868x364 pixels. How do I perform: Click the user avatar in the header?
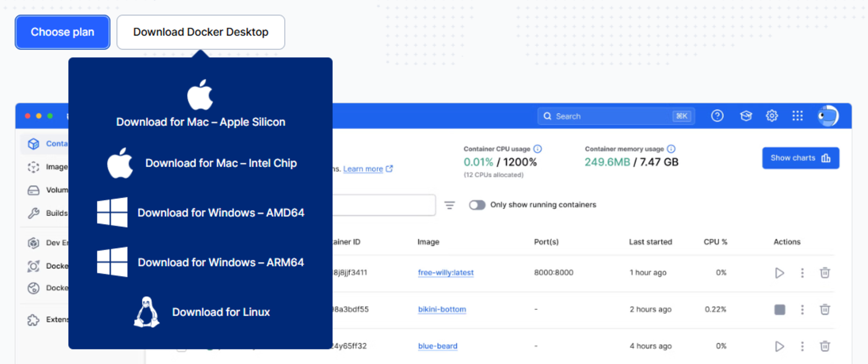pos(828,116)
